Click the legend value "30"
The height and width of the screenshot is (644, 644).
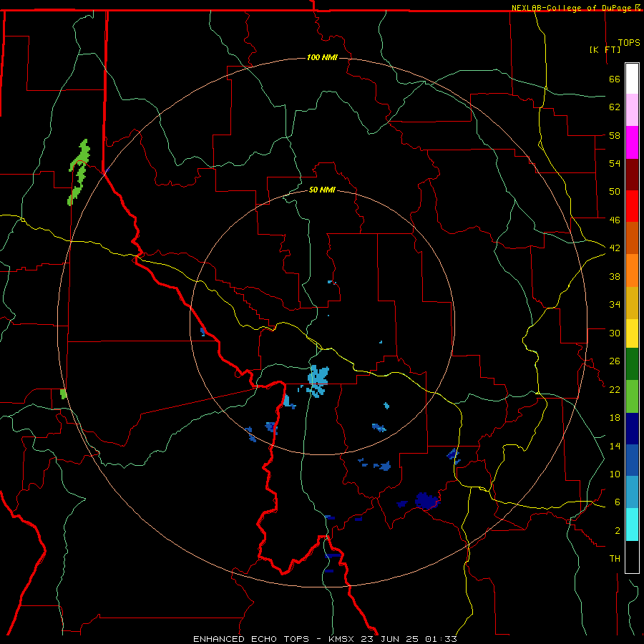(x=615, y=333)
